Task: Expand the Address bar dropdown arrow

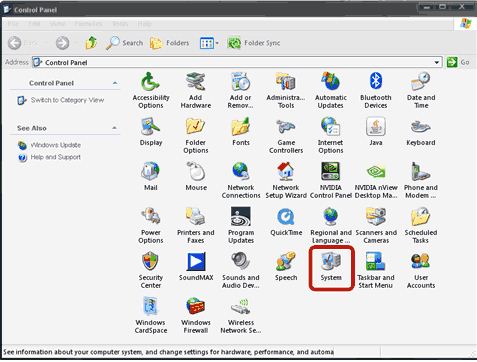Action: tap(436, 62)
